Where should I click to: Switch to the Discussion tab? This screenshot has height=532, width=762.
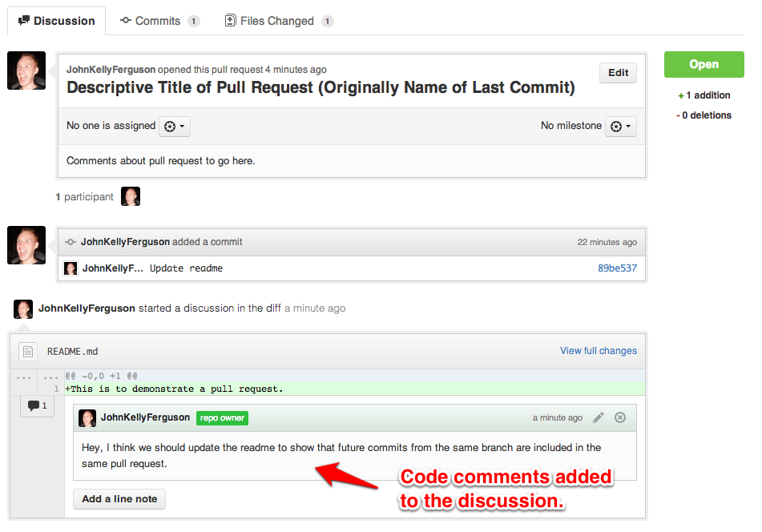[56, 21]
